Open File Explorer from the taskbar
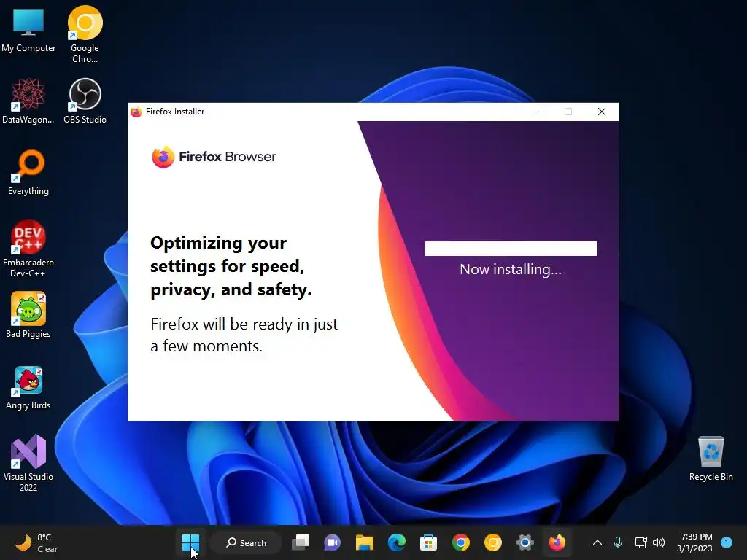The image size is (747, 560). (x=365, y=542)
